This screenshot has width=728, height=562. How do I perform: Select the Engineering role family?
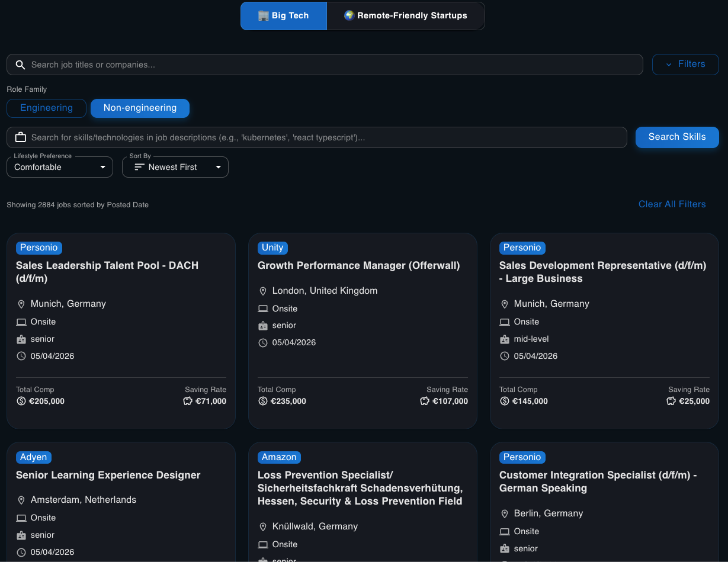[x=46, y=108]
